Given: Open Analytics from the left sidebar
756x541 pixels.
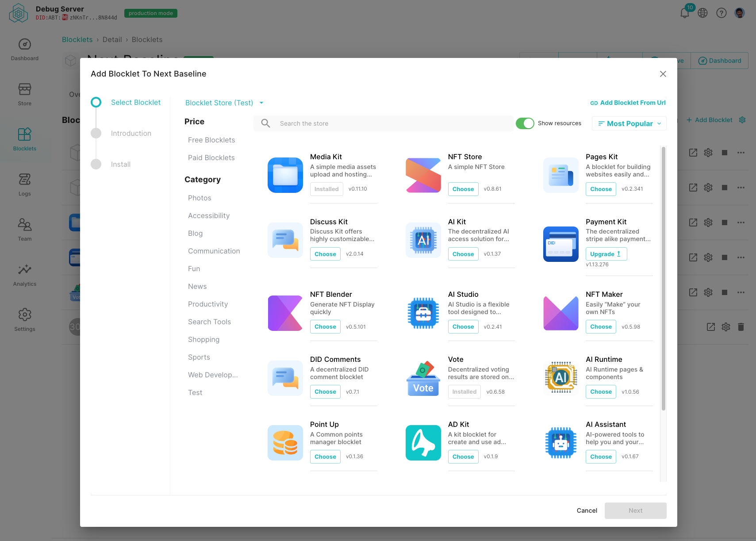Looking at the screenshot, I should point(24,275).
